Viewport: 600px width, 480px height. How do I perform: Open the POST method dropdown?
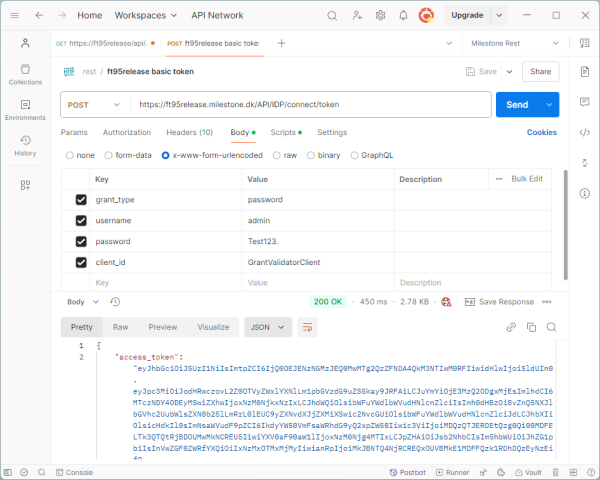pyautogui.click(x=95, y=105)
